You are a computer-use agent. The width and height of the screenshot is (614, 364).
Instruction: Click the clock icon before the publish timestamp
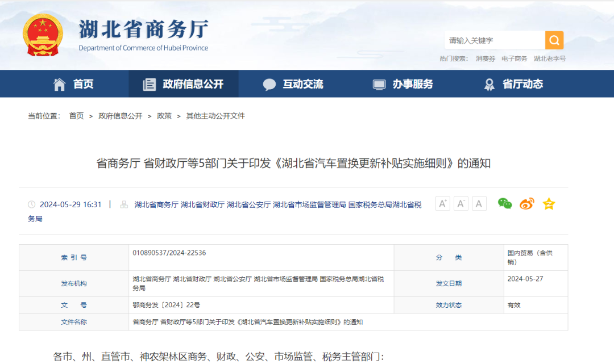pos(31,203)
